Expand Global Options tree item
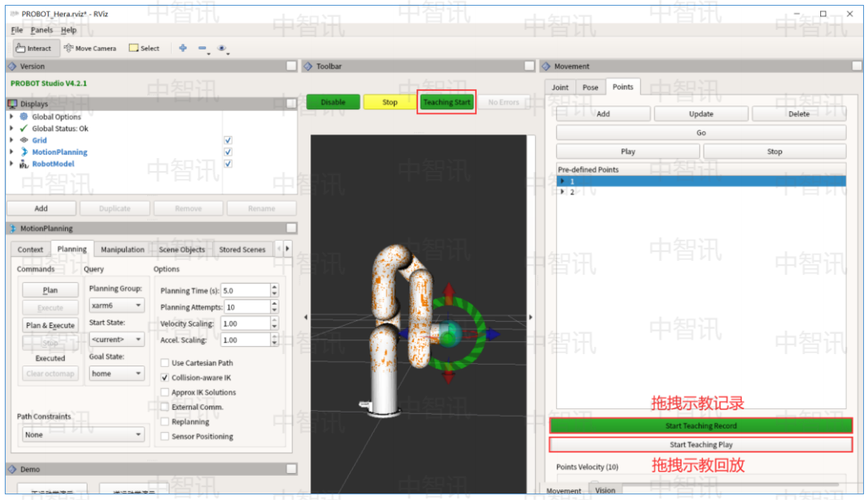The height and width of the screenshot is (500, 868). pyautogui.click(x=11, y=117)
